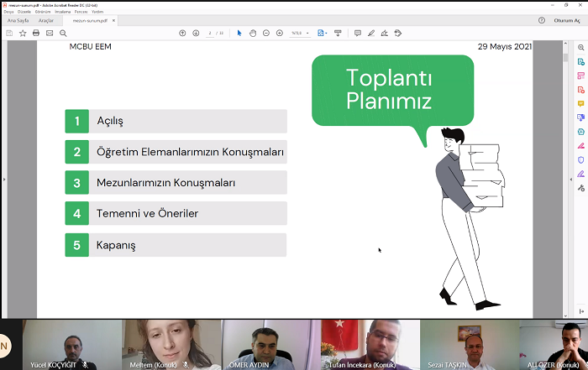Open the fit page options dropdown
Image resolution: width=588 pixels, height=370 pixels.
click(323, 33)
